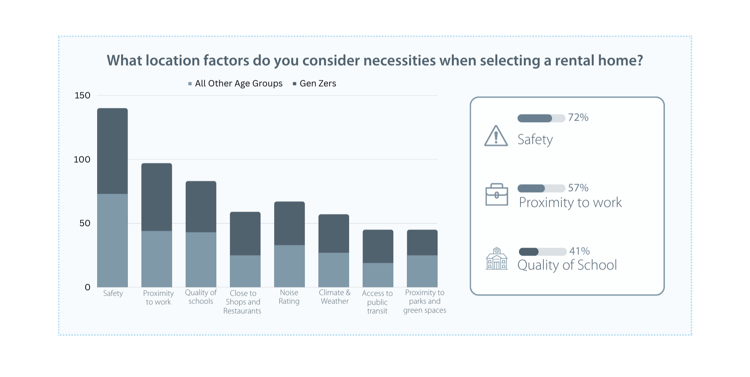Select the light lower segment of Safety bar
Viewport: 750px width, 377px height.
pyautogui.click(x=112, y=241)
